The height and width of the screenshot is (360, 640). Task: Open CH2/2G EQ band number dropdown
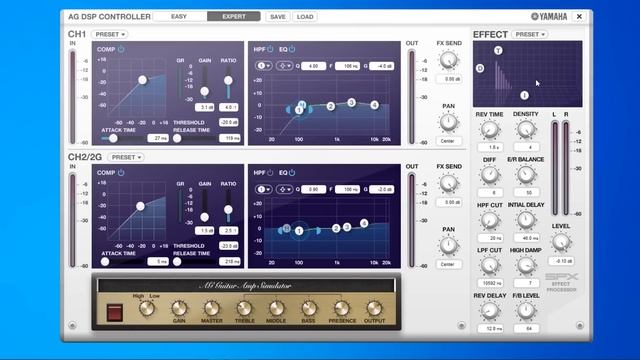(x=264, y=189)
